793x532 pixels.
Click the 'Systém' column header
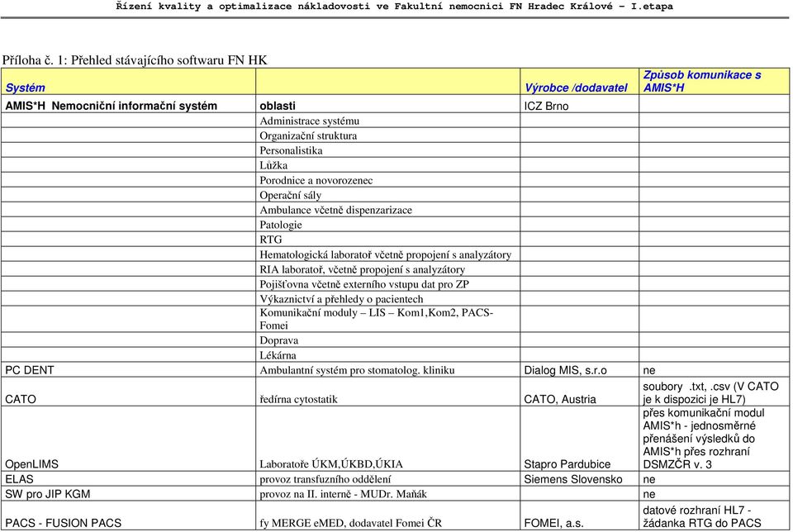click(129, 82)
